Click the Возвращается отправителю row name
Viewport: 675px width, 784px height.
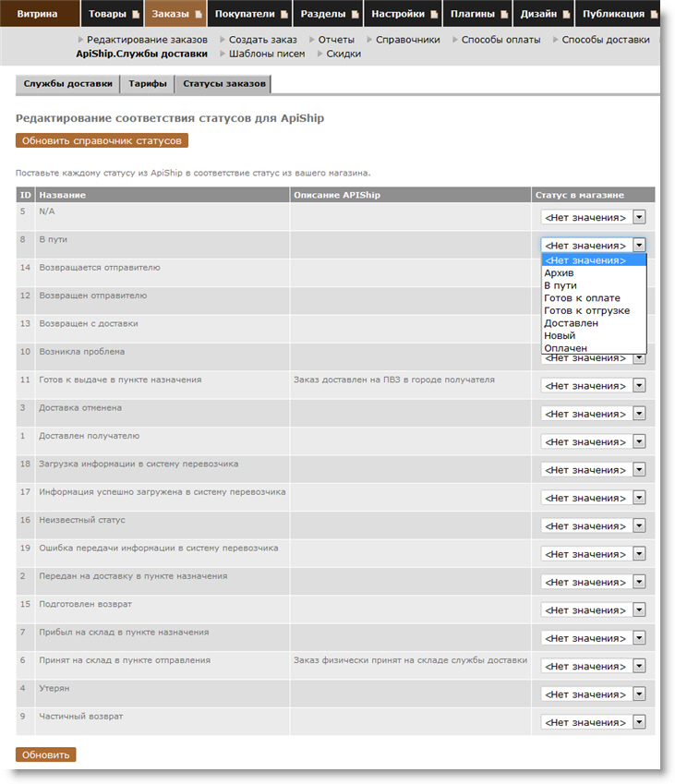click(x=100, y=268)
